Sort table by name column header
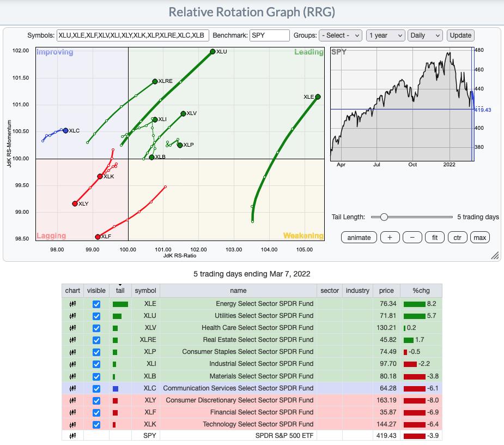The width and height of the screenshot is (504, 445). click(238, 291)
